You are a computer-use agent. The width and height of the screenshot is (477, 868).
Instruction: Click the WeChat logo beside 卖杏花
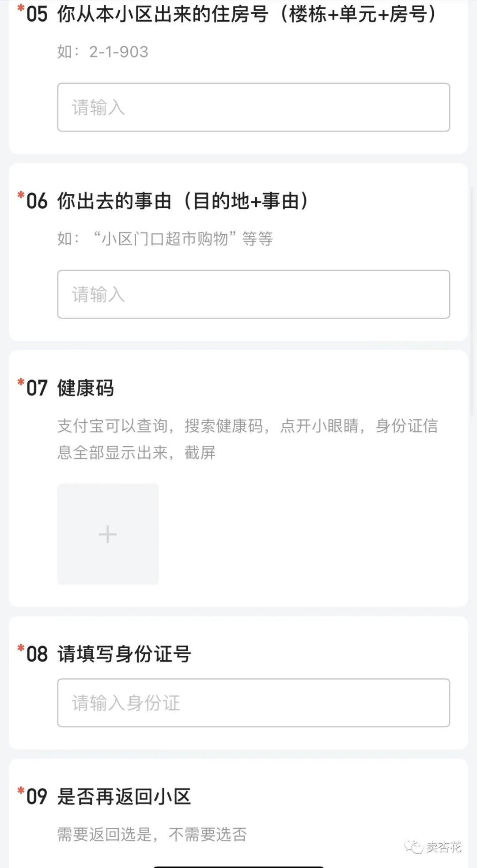coord(414,847)
